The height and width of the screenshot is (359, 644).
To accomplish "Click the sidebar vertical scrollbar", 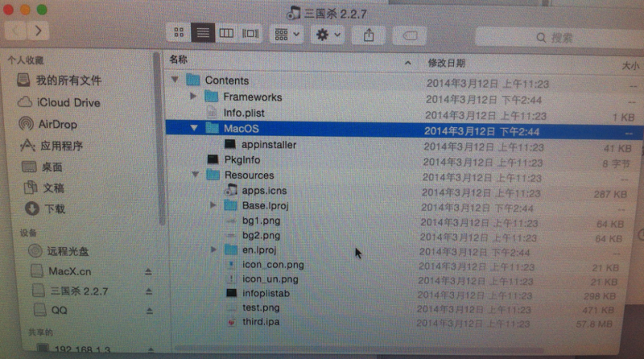I will 159,140.
